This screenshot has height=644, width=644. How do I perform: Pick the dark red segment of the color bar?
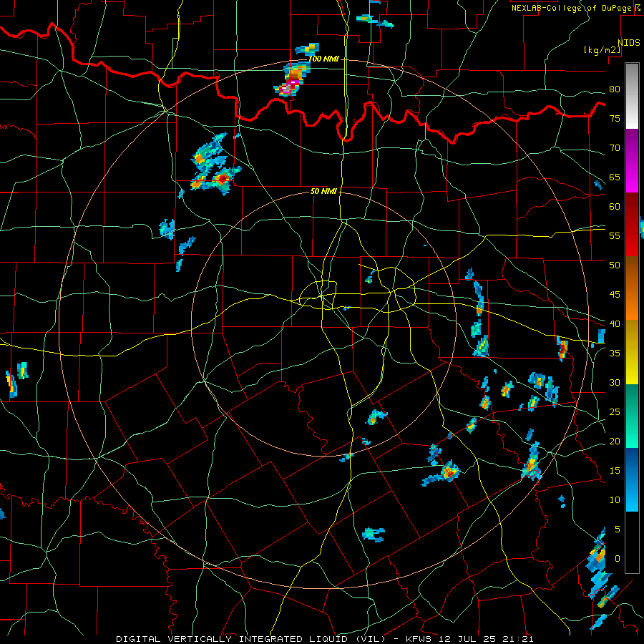click(x=632, y=224)
